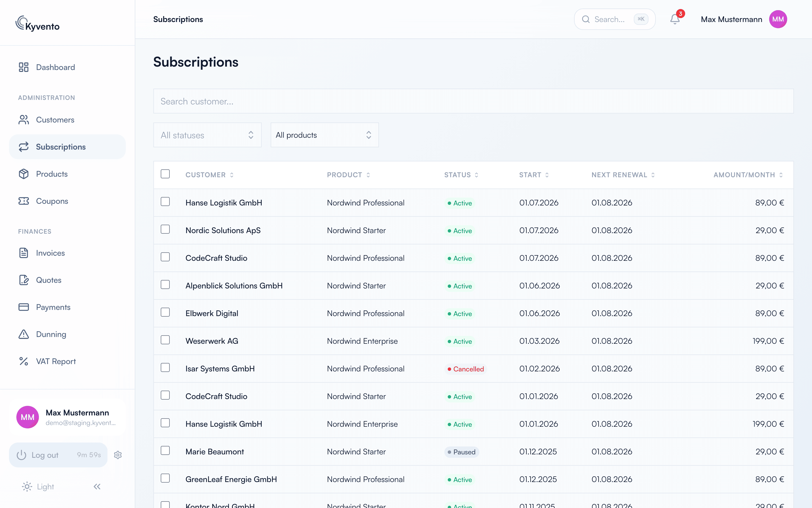Open Products menu item
Screen dimensions: 812x508
[67, 174]
